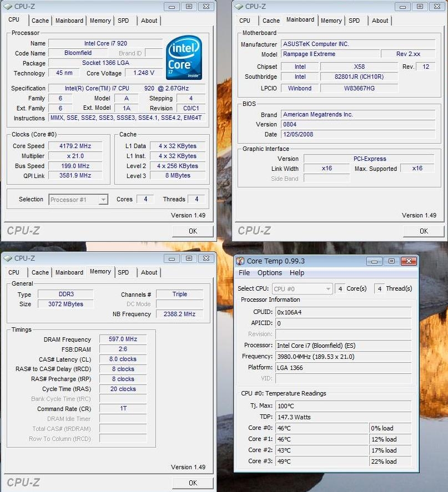Screen dimensions: 448x492
Task: Click the motherboard model Rampage II Extreme
Action: tap(330, 54)
